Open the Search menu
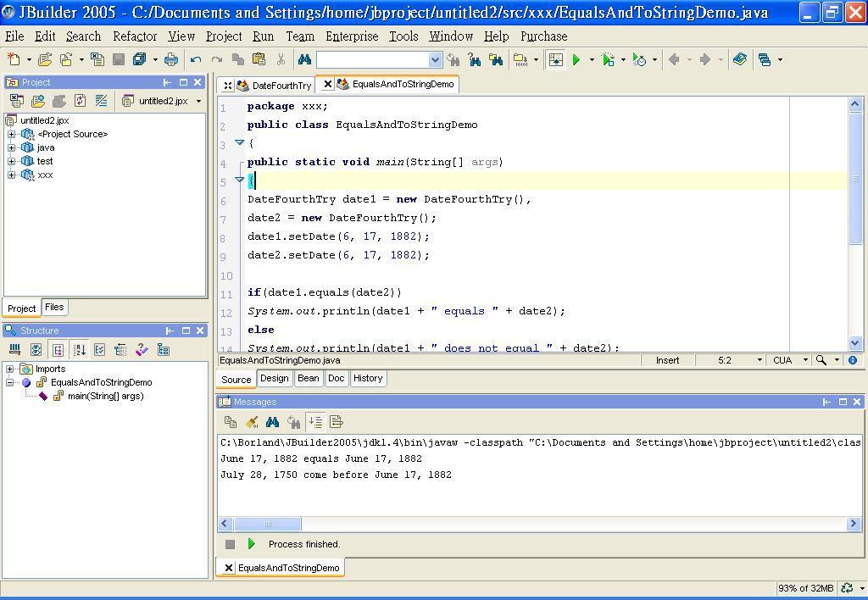Screen dimensions: 868x600 84,36
